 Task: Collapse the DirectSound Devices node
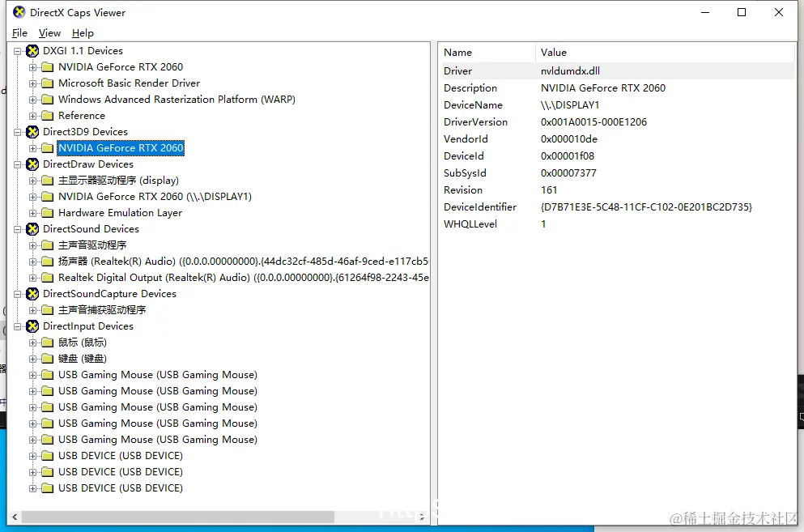(18, 229)
